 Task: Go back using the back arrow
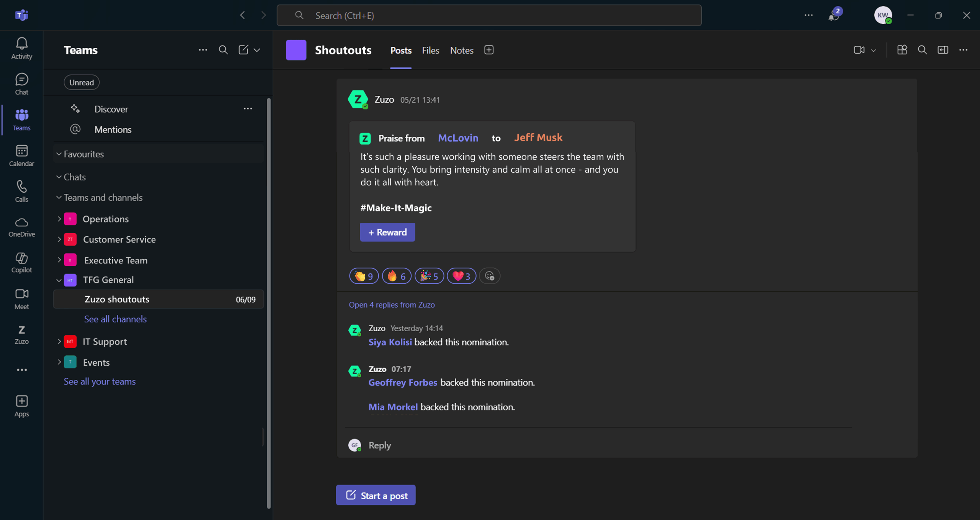click(x=242, y=15)
